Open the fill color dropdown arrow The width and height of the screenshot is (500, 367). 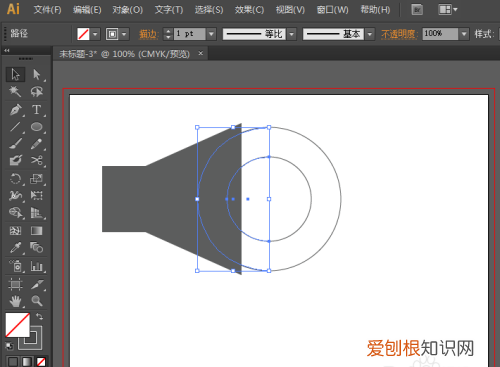pyautogui.click(x=95, y=34)
